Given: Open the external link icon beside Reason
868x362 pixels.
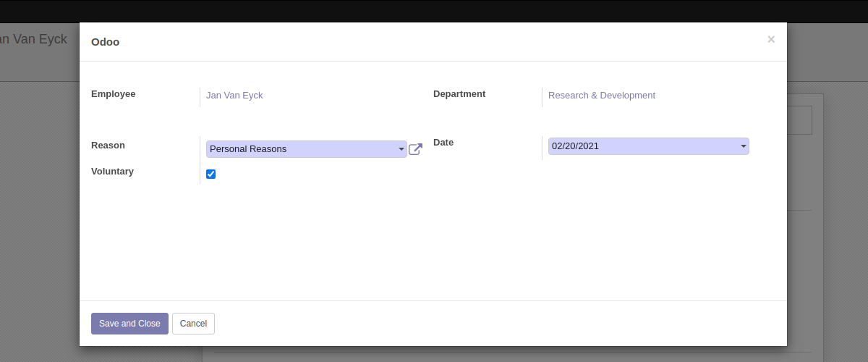Looking at the screenshot, I should pos(415,149).
